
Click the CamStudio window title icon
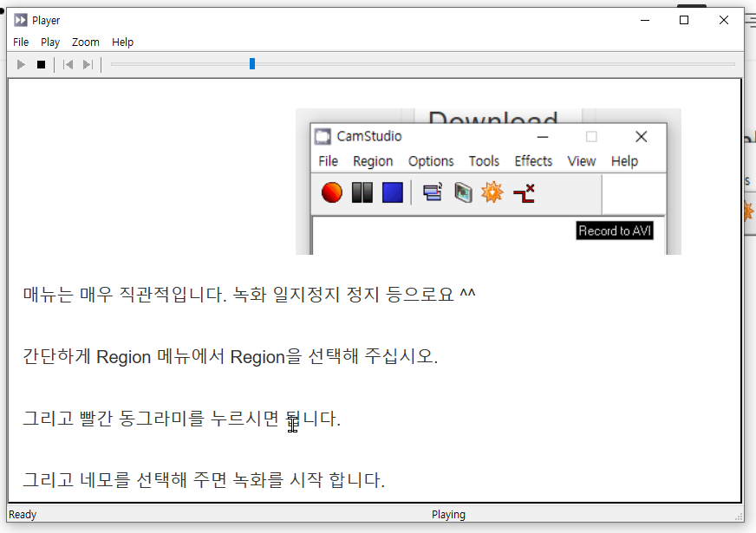323,137
